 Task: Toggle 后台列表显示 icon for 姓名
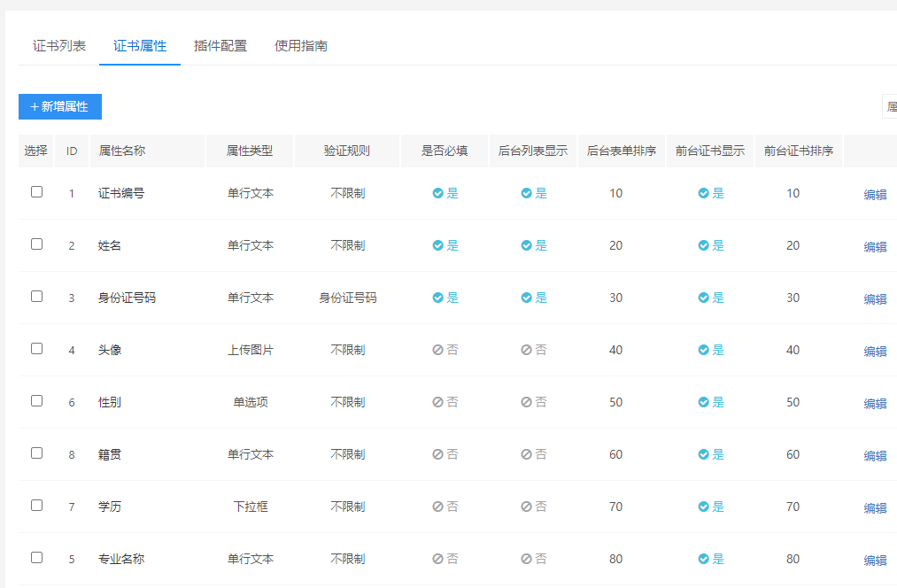(x=526, y=245)
